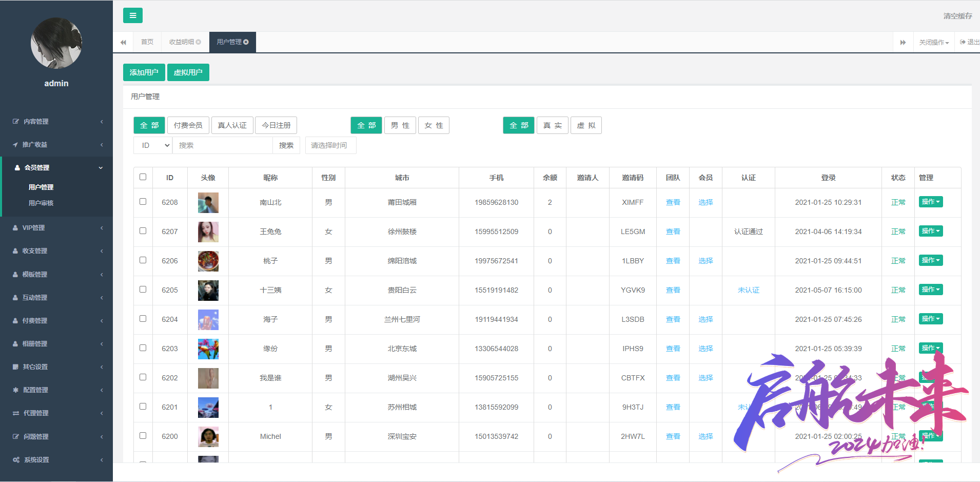Open the 操作 dropdown for user 6206

click(x=931, y=260)
